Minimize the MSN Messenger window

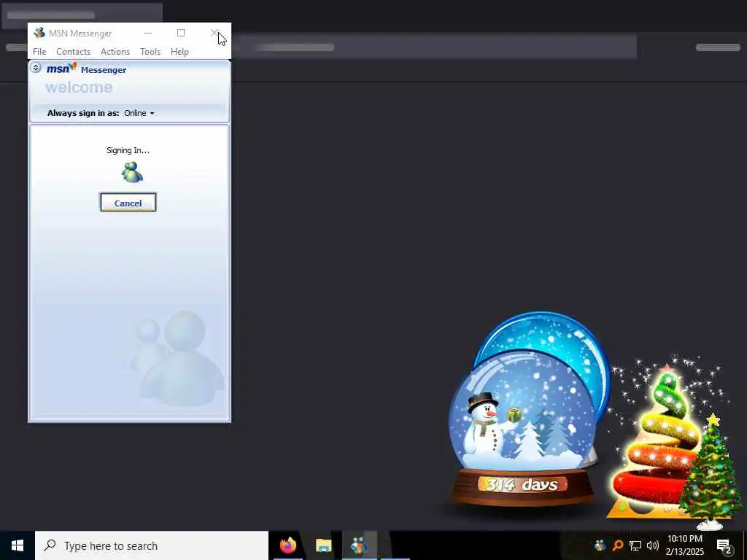148,33
